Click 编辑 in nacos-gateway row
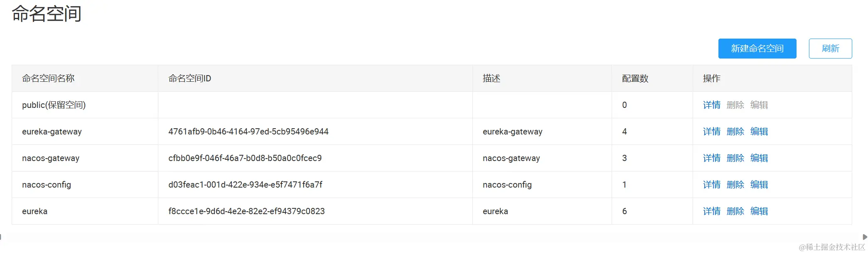868x254 pixels. click(x=759, y=158)
